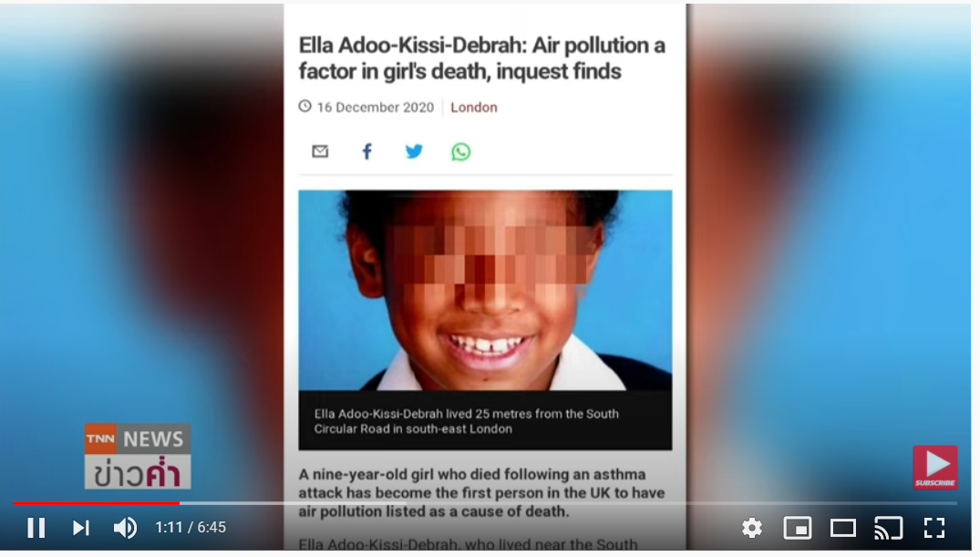Toggle theater mode view
This screenshot has width=980, height=557.
click(x=842, y=528)
